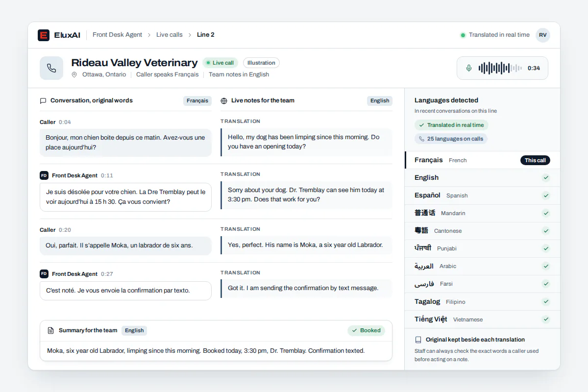Click the FD avatar at 0:27
Screen dimensions: 588x392
[x=44, y=274]
